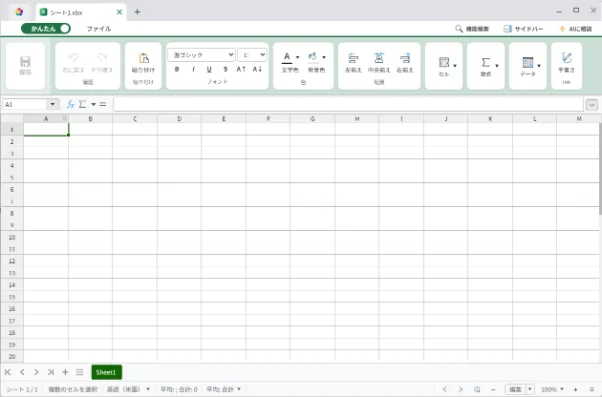Click the paste (貼り付け) clipboard icon
The image size is (602, 397).
tap(143, 58)
